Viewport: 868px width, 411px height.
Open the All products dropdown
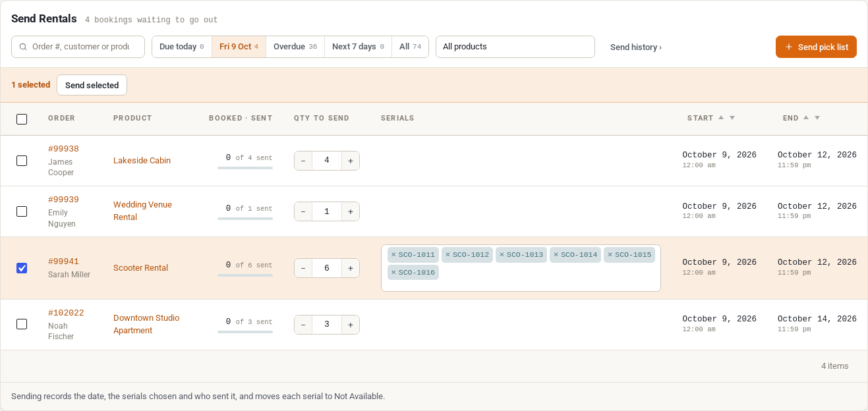coord(515,47)
